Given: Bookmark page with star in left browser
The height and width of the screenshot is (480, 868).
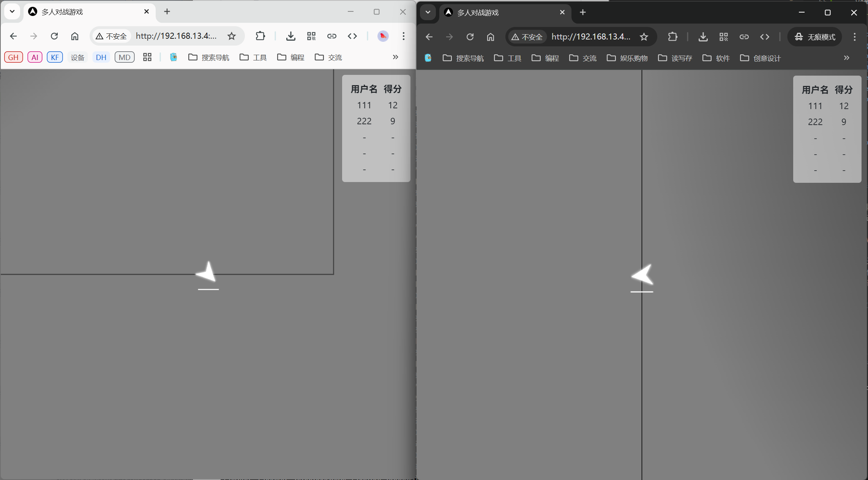Looking at the screenshot, I should [232, 36].
